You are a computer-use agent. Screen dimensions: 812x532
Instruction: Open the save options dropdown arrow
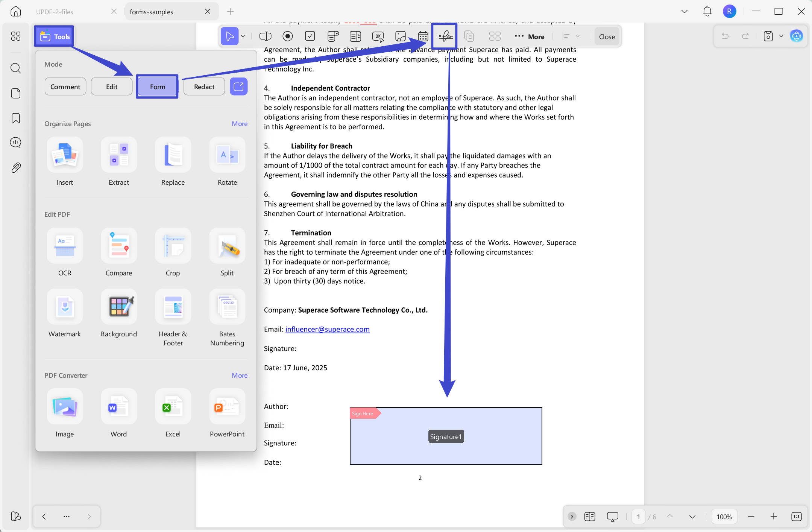tap(781, 36)
